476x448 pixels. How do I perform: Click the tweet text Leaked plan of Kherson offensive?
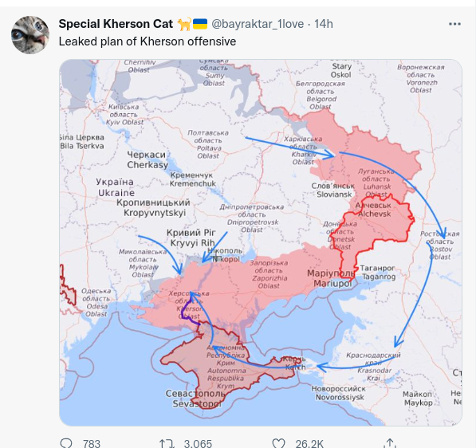[148, 41]
